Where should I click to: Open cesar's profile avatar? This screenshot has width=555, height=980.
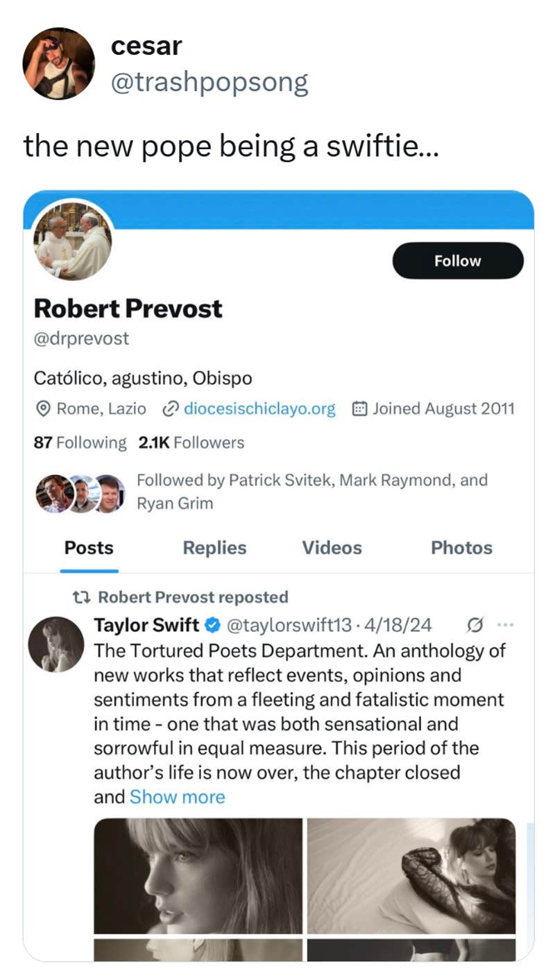58,64
